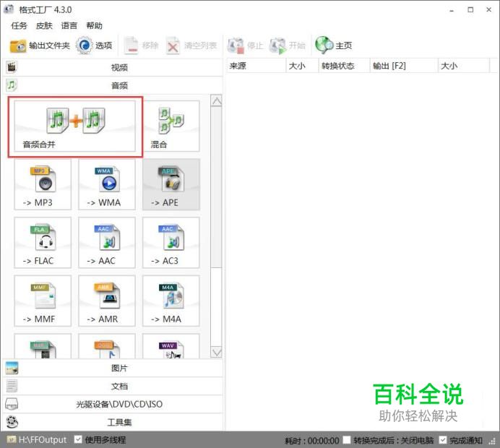Click the 停止 stop toolbar button
Image resolution: width=500 pixels, height=448 pixels.
click(245, 46)
